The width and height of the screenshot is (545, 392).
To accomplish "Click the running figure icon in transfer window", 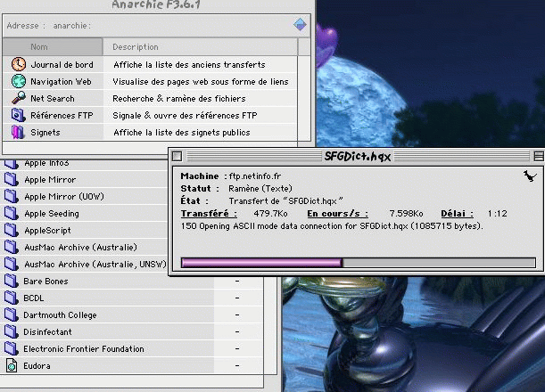I will tap(529, 176).
